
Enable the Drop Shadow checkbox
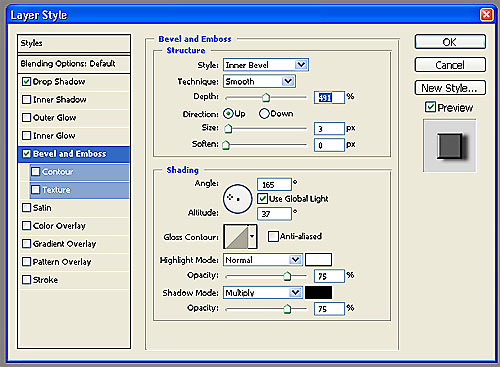click(x=26, y=82)
